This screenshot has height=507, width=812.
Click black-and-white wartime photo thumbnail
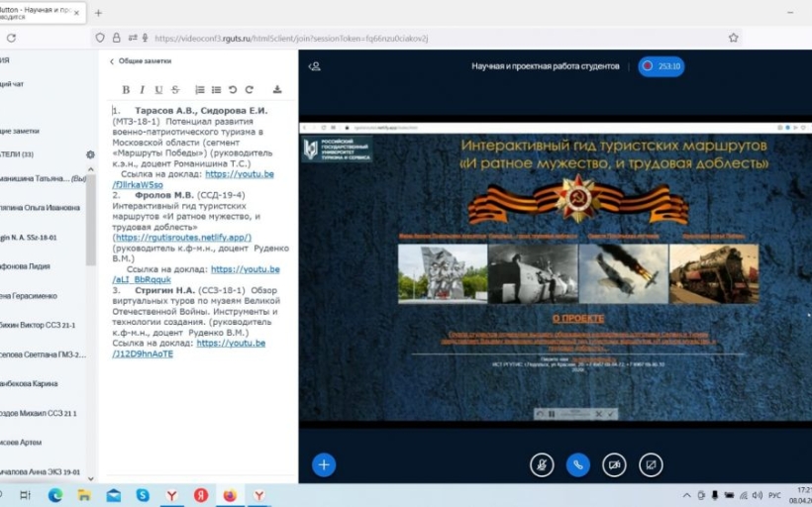(x=533, y=273)
